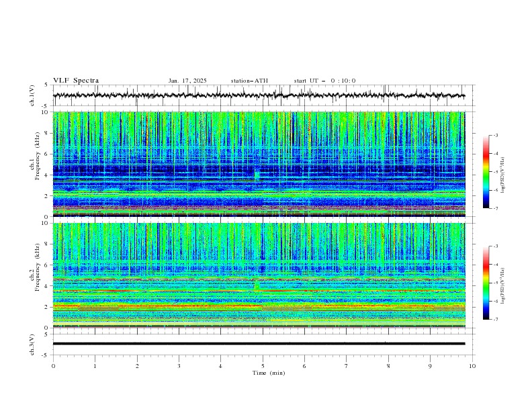Screen dimensions: 532x411
Task: Select the ch.1 'Frequency (kHz)' axis label
Action: tap(38, 156)
